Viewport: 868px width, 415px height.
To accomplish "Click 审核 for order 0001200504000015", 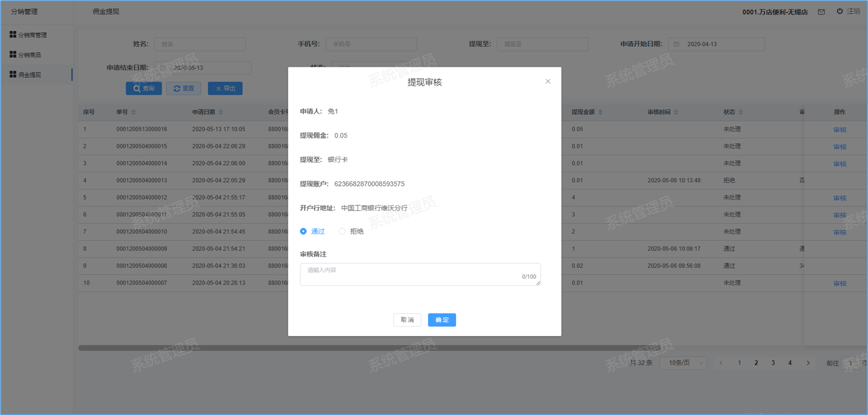I will click(x=840, y=147).
